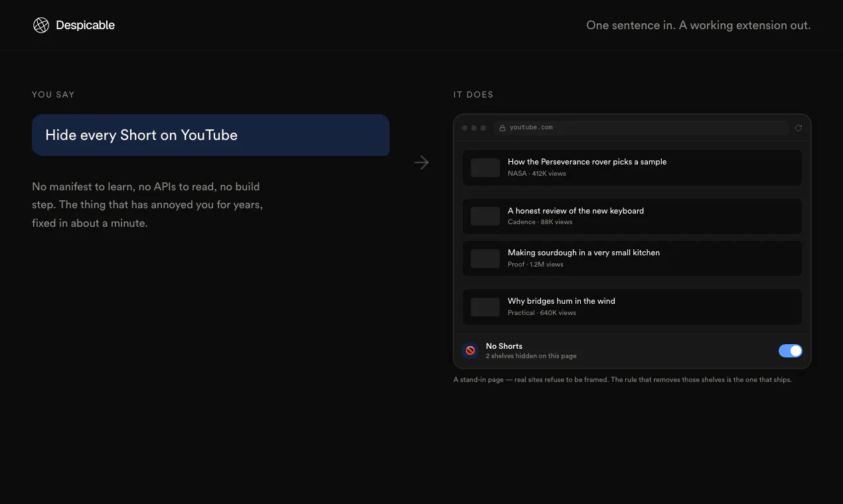Toggle the No Shorts switch off
The width and height of the screenshot is (843, 504).
(x=791, y=351)
